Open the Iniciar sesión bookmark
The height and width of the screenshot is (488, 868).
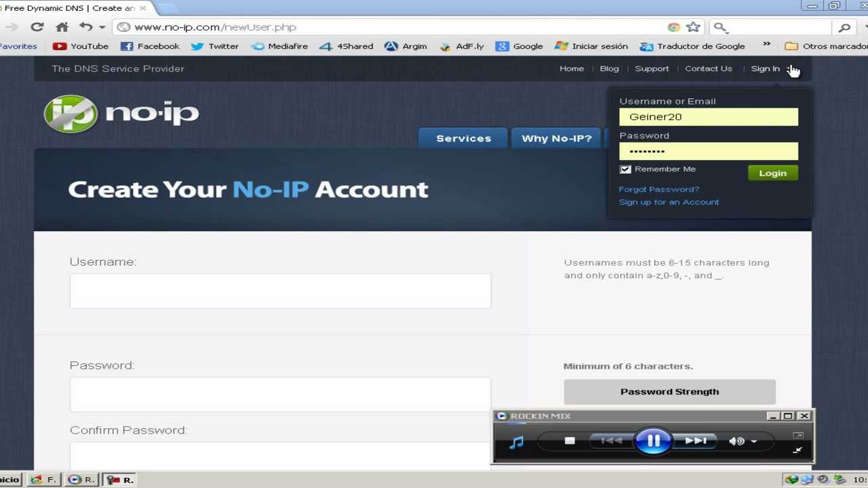point(591,46)
